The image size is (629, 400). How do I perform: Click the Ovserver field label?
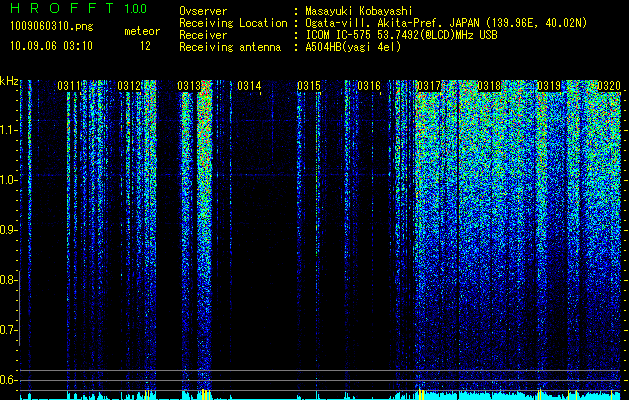click(203, 11)
